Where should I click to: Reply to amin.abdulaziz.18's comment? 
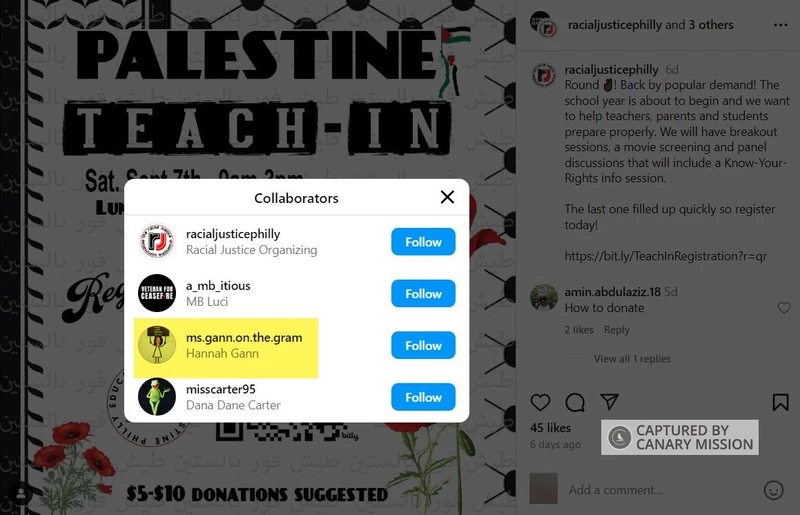616,330
